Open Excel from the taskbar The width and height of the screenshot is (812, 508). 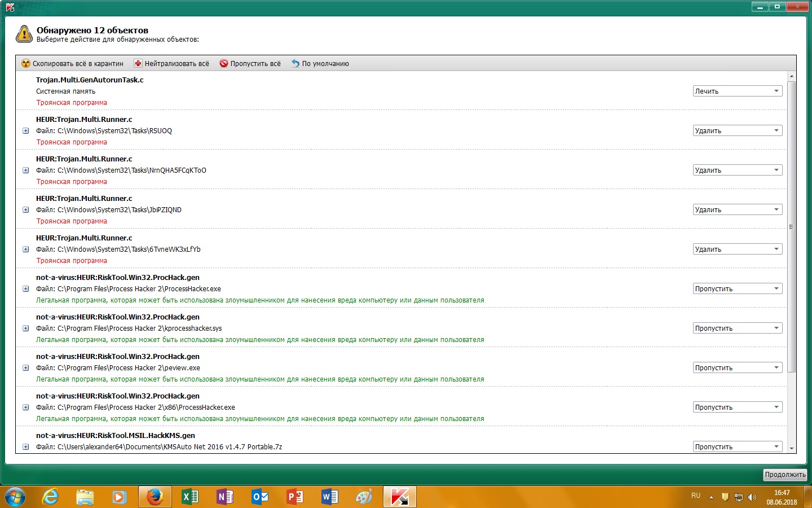(190, 497)
